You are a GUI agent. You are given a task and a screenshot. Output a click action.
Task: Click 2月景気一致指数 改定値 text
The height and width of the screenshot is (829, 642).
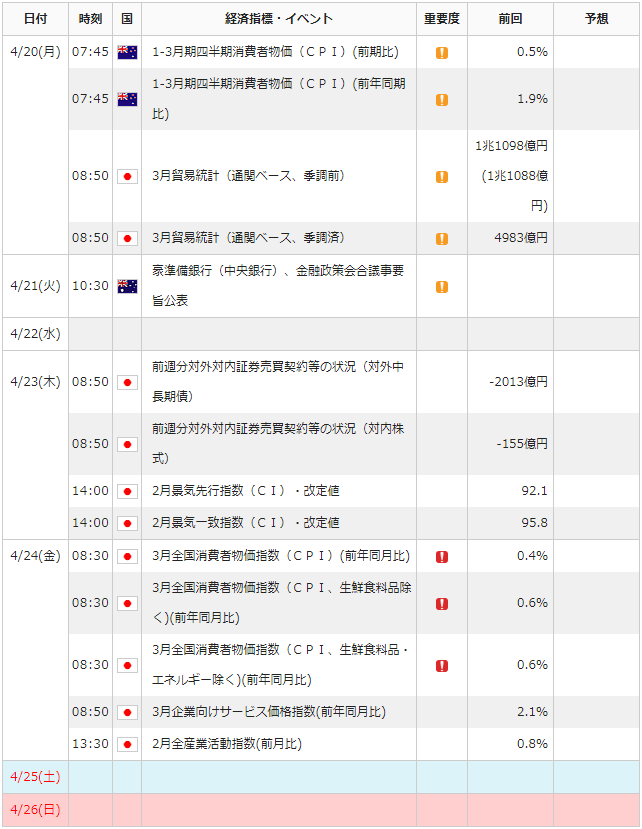[245, 522]
